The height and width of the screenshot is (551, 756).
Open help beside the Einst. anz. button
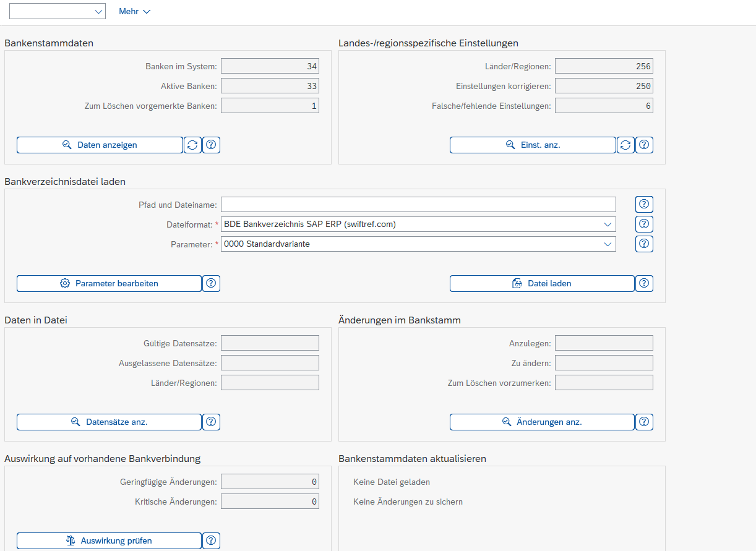pos(644,145)
